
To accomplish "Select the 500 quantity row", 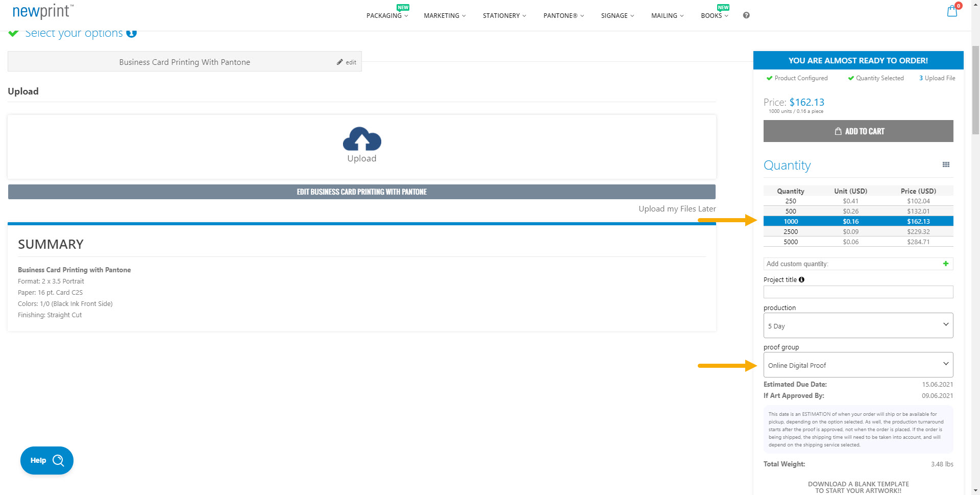I will 858,211.
